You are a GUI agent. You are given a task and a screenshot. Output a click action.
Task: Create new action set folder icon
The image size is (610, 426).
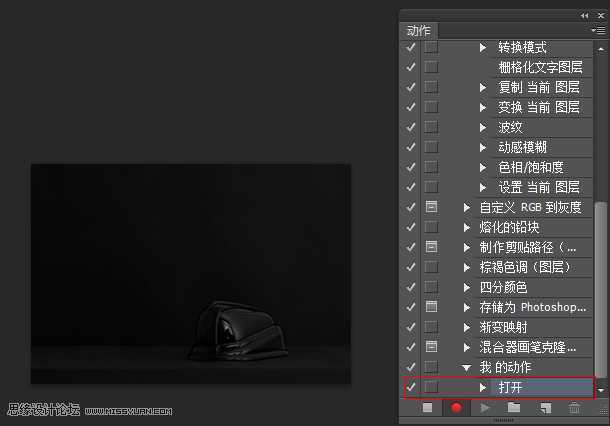(x=514, y=407)
